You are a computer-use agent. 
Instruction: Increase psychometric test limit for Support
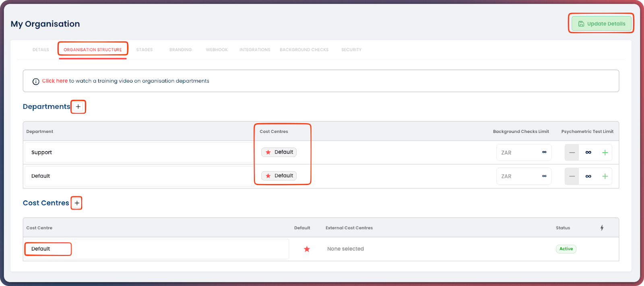point(605,153)
